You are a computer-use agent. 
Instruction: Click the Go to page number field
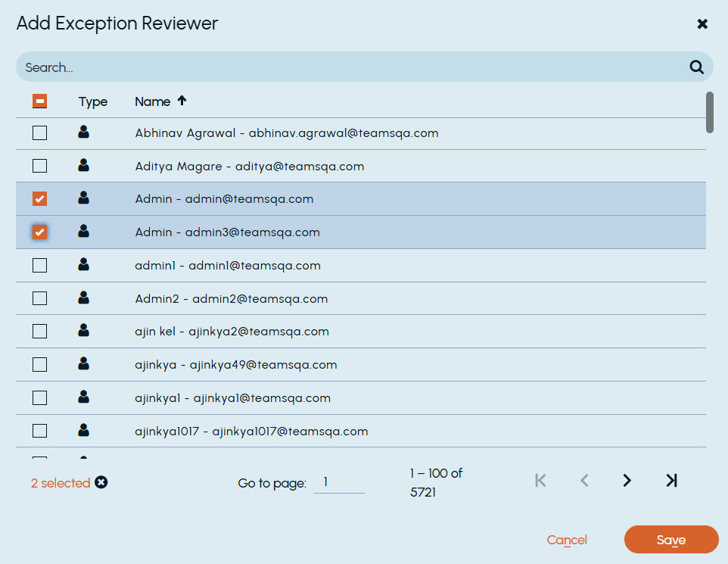click(339, 482)
